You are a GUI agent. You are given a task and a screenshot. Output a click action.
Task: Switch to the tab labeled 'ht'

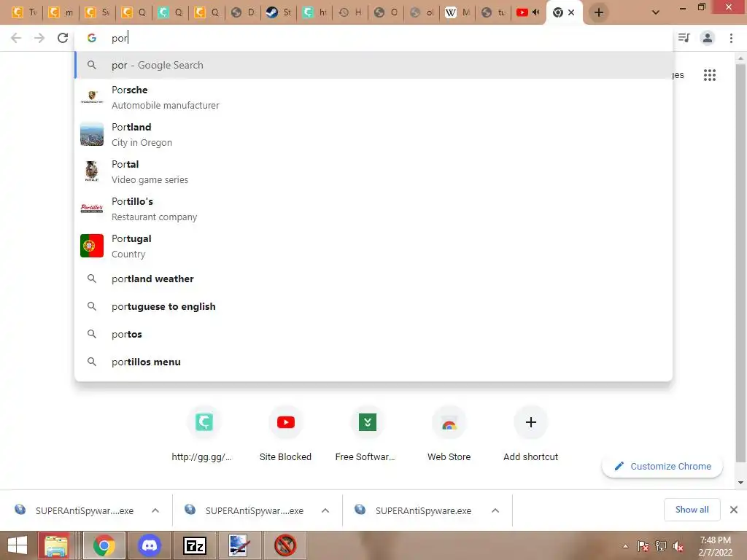pos(314,12)
